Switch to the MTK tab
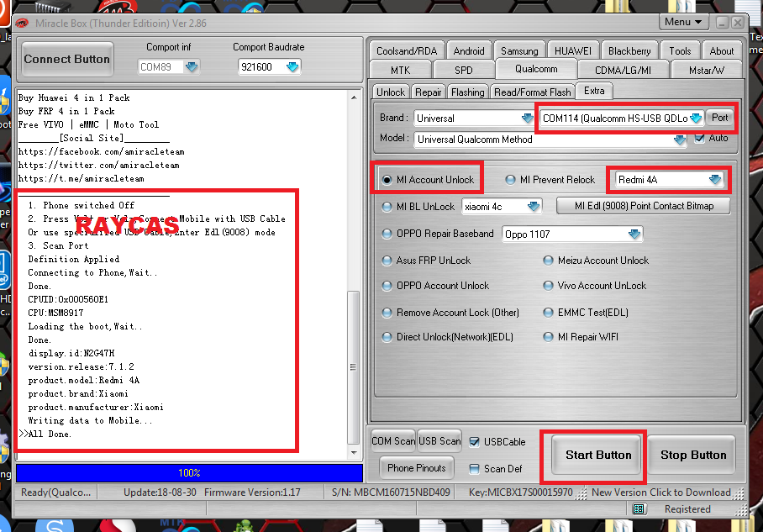 pos(401,70)
